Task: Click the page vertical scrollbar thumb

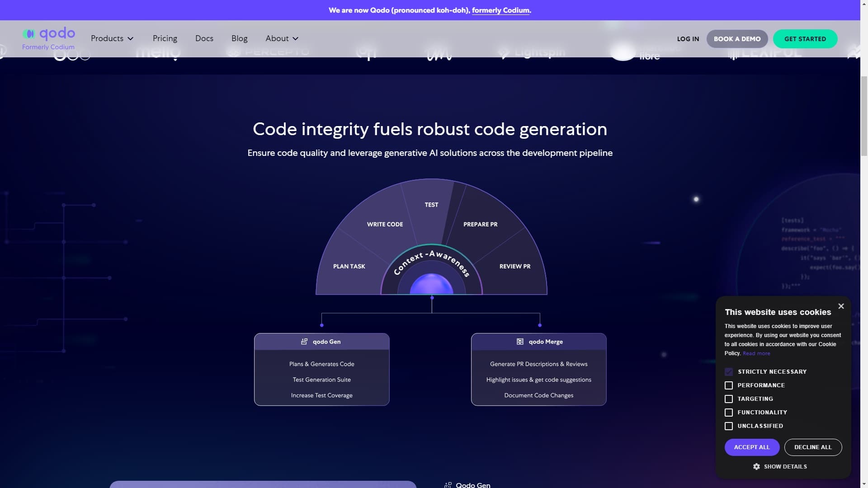Action: coord(864,116)
